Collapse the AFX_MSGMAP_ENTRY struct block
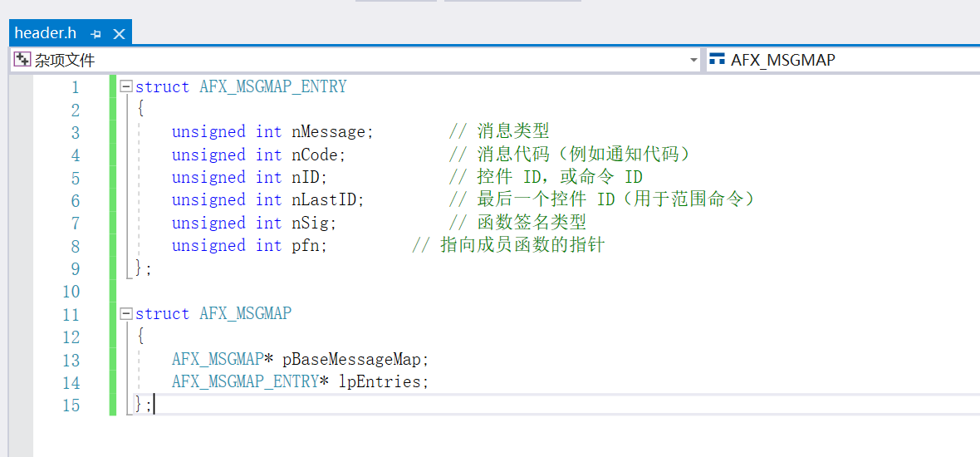This screenshot has height=457, width=980. (127, 86)
